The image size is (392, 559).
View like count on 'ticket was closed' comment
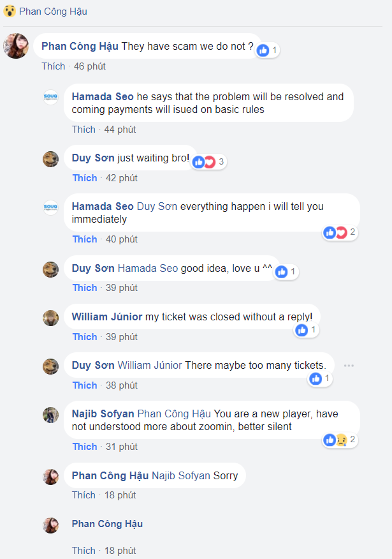305,330
